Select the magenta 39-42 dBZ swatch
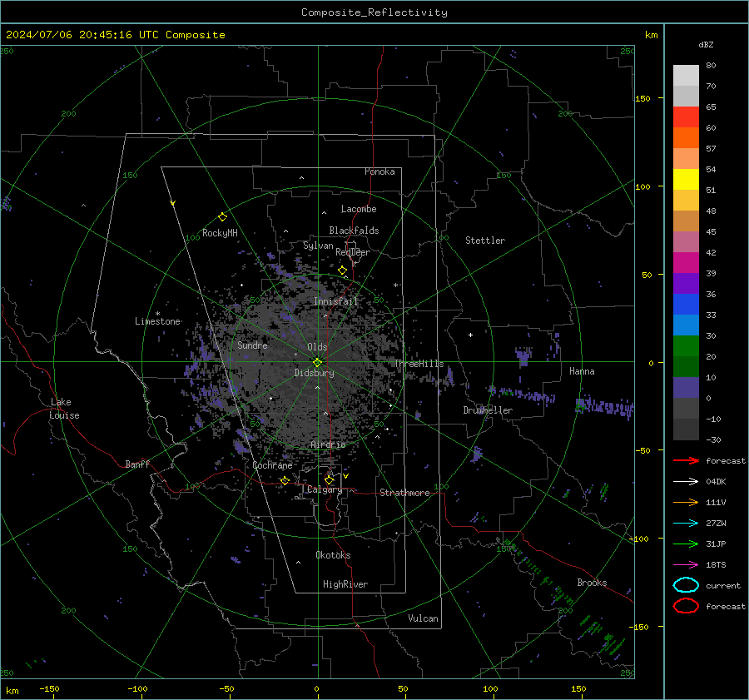 click(x=686, y=263)
